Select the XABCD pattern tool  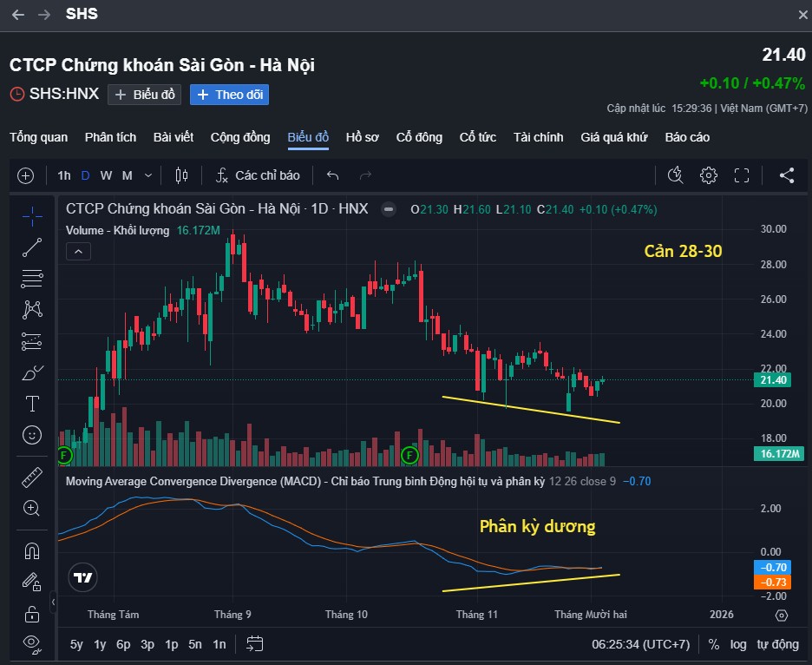(32, 310)
